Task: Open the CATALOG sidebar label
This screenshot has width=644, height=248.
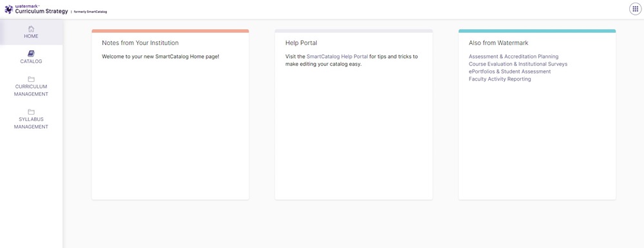Action: pyautogui.click(x=31, y=62)
